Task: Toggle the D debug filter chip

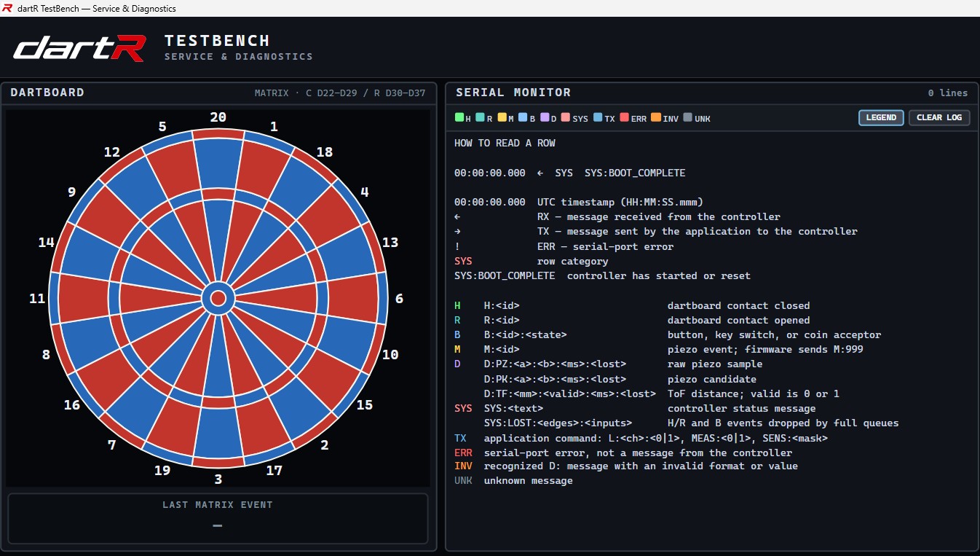Action: [548, 118]
